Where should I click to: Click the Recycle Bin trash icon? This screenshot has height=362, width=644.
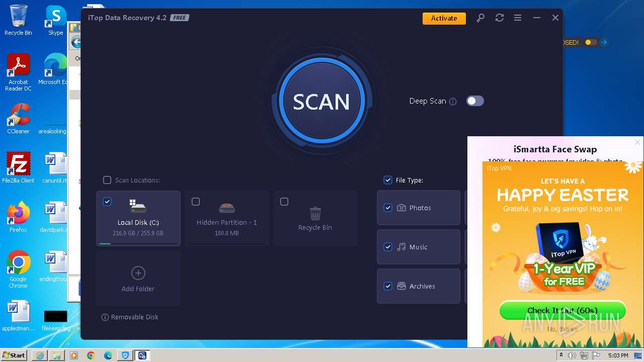tap(315, 213)
